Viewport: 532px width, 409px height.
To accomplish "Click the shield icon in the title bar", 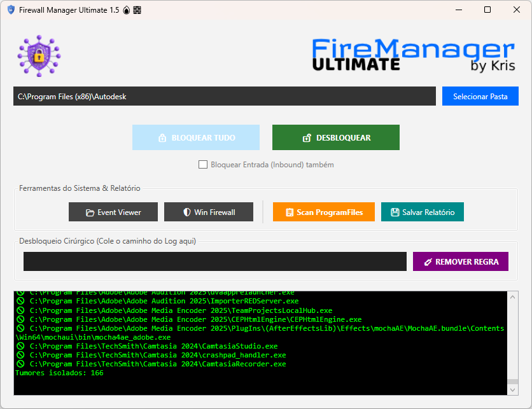I will coord(10,10).
